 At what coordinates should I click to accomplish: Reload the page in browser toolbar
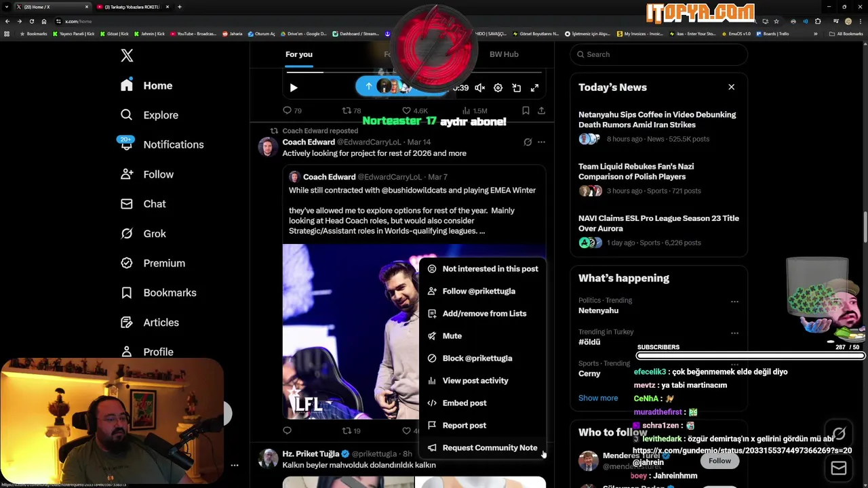pyautogui.click(x=31, y=21)
